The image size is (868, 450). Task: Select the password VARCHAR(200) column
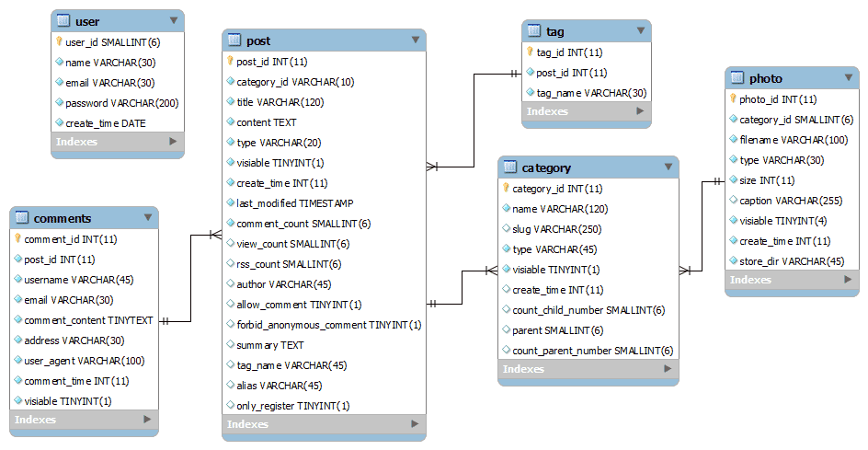[121, 103]
